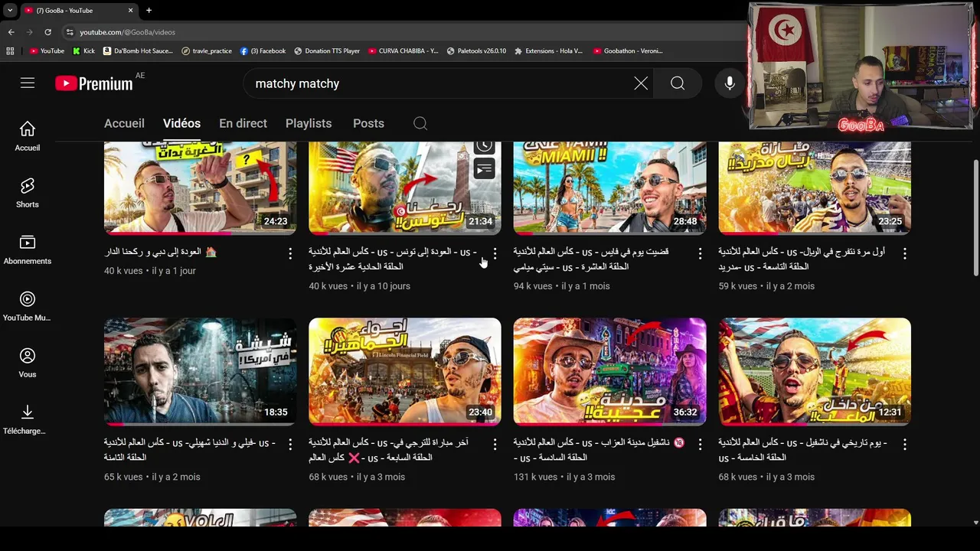Open the YouTube bookmark
Image resolution: width=980 pixels, height=551 pixels.
(x=47, y=51)
